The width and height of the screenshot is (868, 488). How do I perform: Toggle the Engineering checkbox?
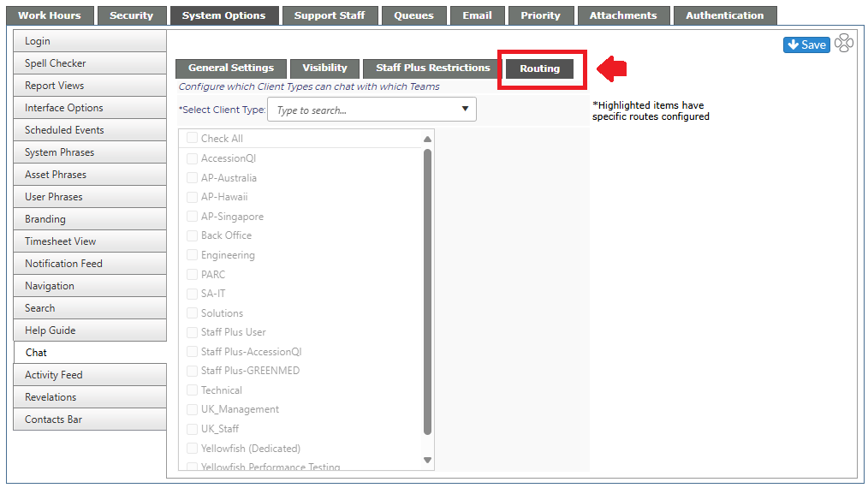[x=192, y=255]
